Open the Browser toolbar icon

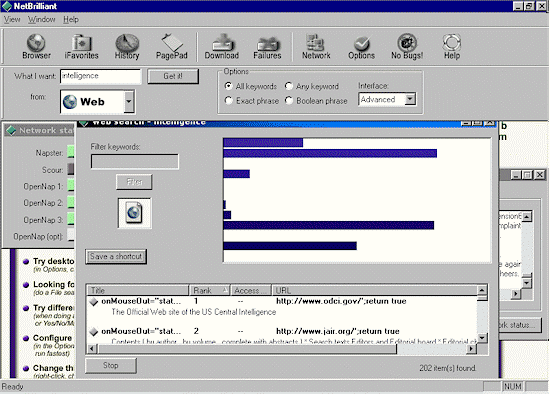(36, 47)
